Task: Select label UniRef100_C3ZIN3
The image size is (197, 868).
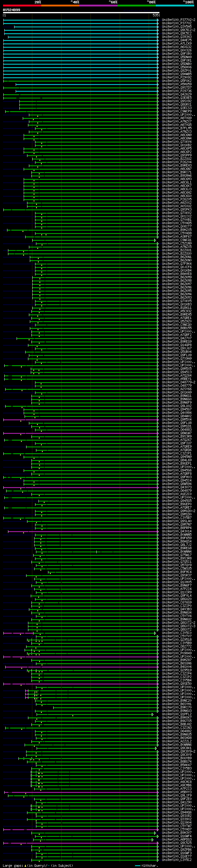Action: 177,728
